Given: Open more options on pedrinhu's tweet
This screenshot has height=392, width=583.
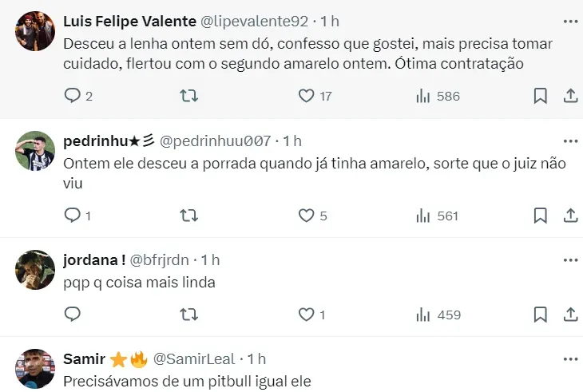Looking at the screenshot, I should point(570,141).
